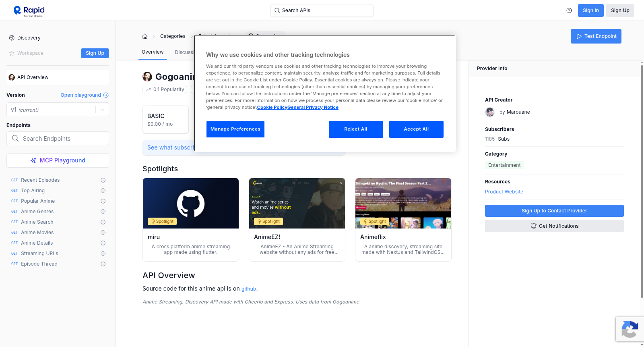Image resolution: width=644 pixels, height=347 pixels.
Task: Click Reject All cookies button
Action: click(x=356, y=129)
